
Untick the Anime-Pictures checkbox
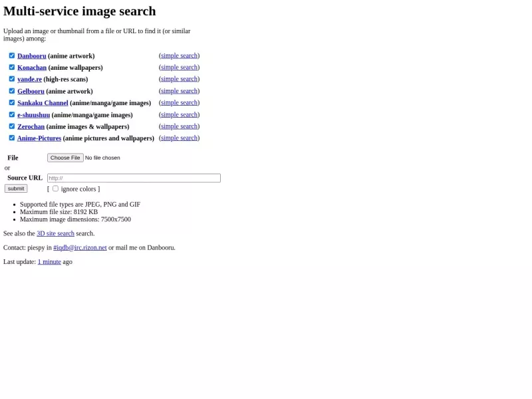point(12,138)
